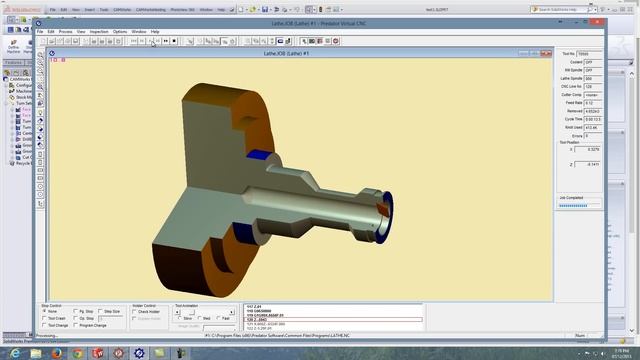The height and width of the screenshot is (360, 640).
Task: Click the taskbar clock
Action: click(622, 353)
